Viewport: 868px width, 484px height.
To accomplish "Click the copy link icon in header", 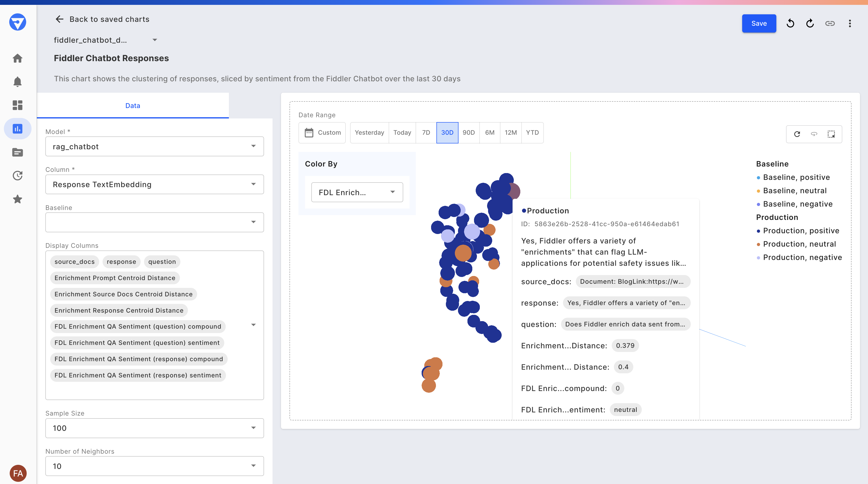I will (830, 23).
